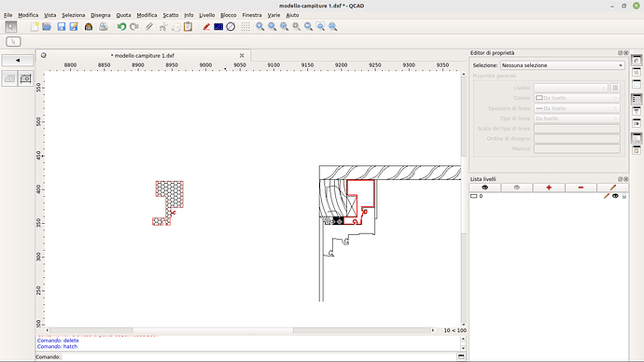Click the Auto Zoom magnifier icon

click(x=284, y=27)
